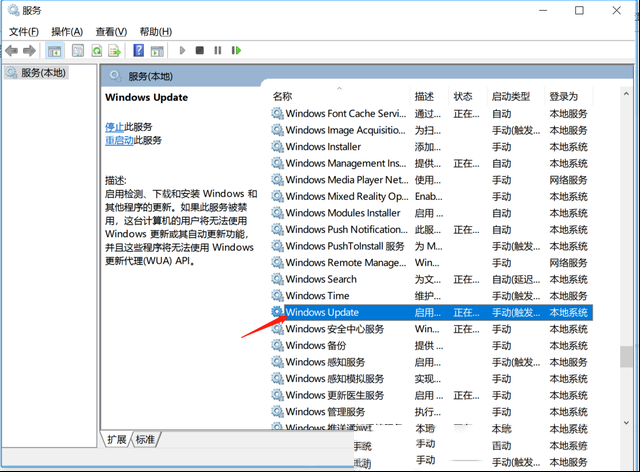The width and height of the screenshot is (640, 472).
Task: Select the Windows 管理服务 row
Action: [431, 412]
